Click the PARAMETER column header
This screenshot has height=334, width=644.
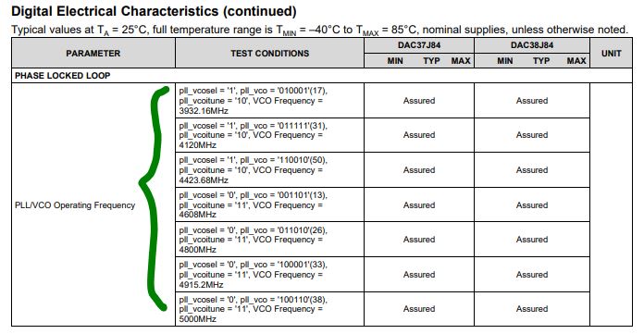93,54
